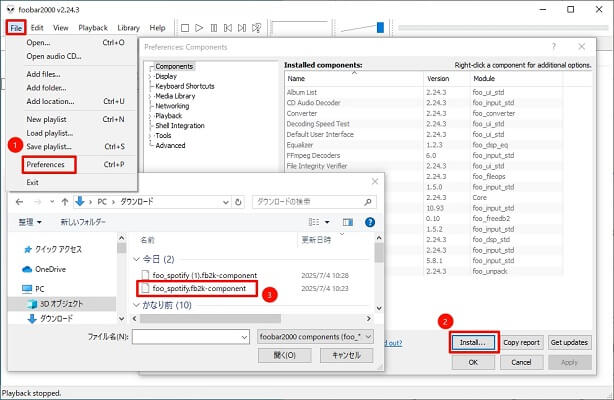Click the 新しいフォルダー button
Image resolution: width=614 pixels, height=400 pixels.
point(83,222)
